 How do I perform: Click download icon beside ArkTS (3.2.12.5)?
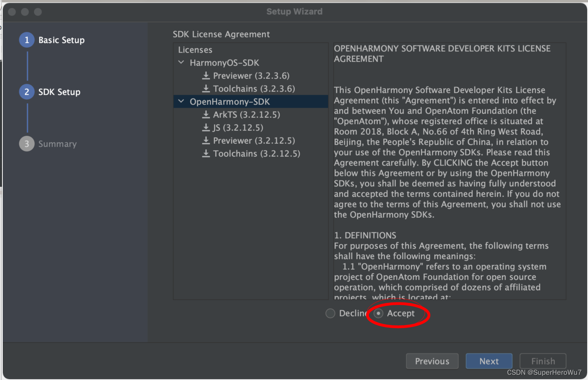pyautogui.click(x=206, y=114)
